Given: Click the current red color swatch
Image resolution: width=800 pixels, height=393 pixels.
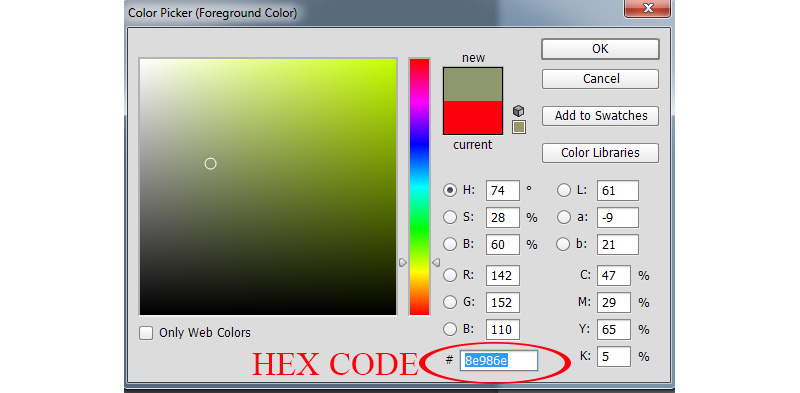Looking at the screenshot, I should [x=473, y=117].
